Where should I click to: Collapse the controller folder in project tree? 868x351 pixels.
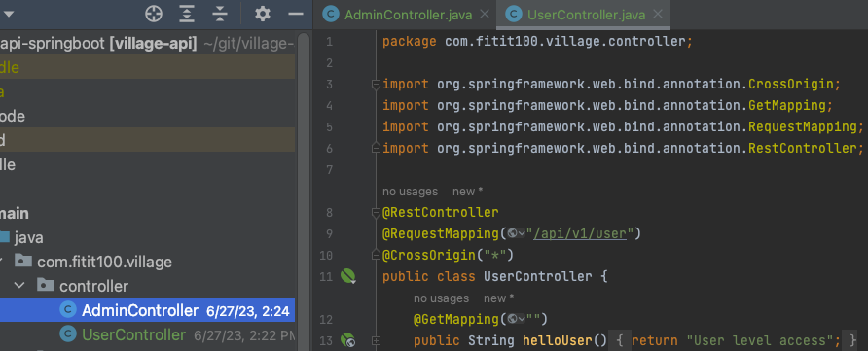(x=19, y=286)
